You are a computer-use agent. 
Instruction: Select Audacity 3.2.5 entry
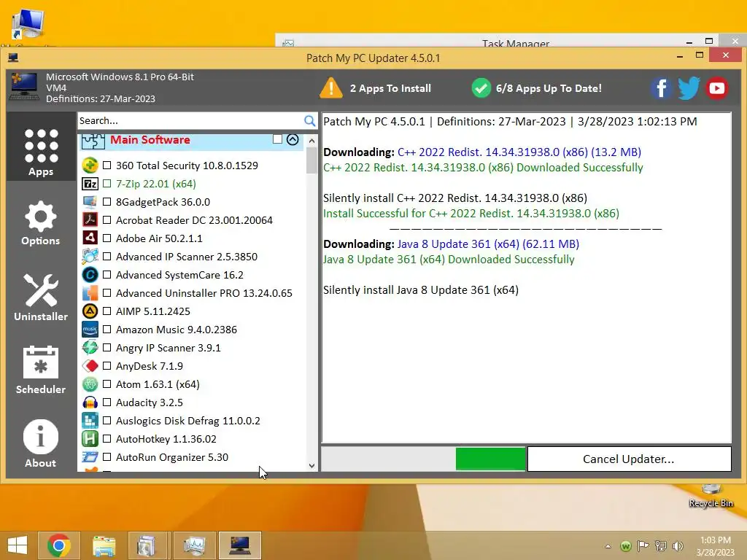(149, 402)
